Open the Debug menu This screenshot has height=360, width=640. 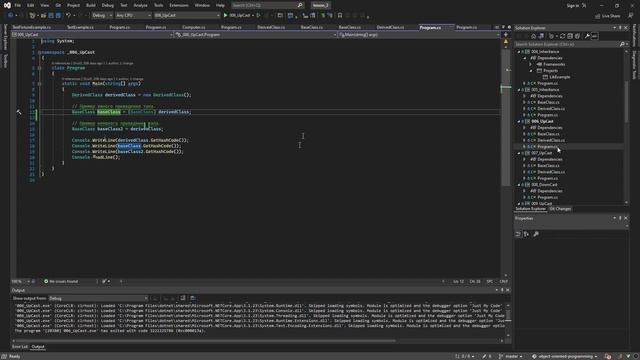coord(108,5)
